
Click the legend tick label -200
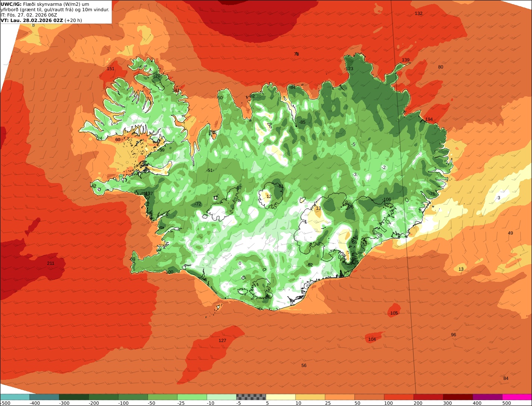[94, 403]
